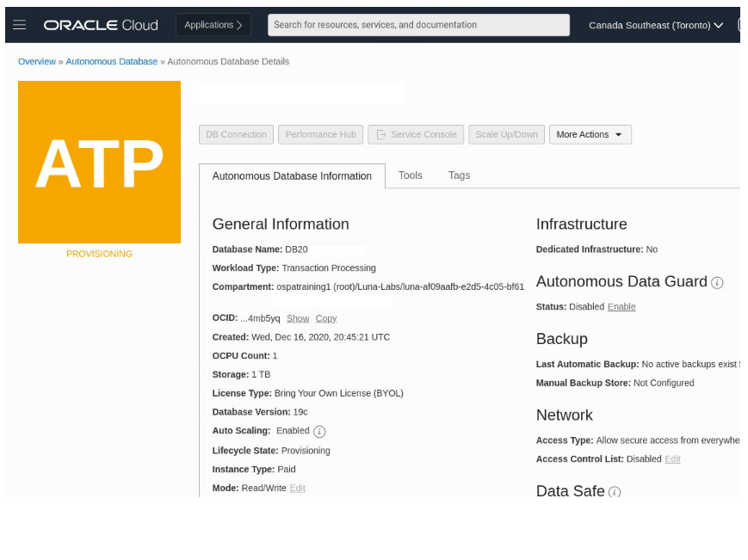Launch the Service Console
This screenshot has height=560, width=748.
coord(416,134)
